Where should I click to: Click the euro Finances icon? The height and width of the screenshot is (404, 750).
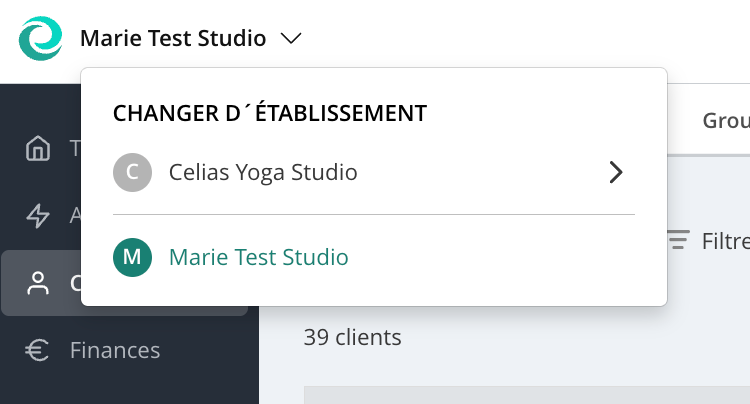tap(37, 350)
